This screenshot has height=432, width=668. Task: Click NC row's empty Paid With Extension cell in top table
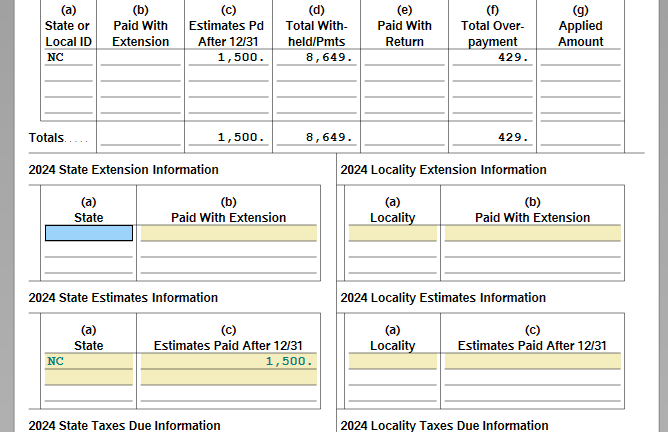coord(140,58)
